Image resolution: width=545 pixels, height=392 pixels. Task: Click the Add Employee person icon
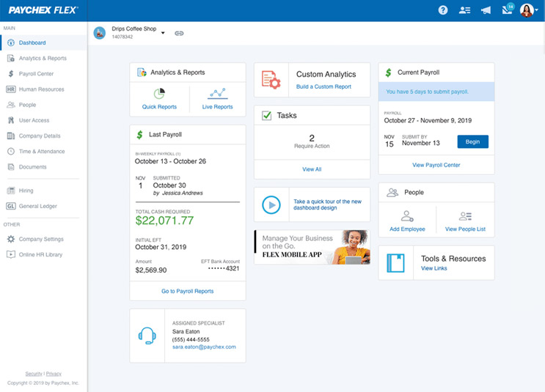407,216
